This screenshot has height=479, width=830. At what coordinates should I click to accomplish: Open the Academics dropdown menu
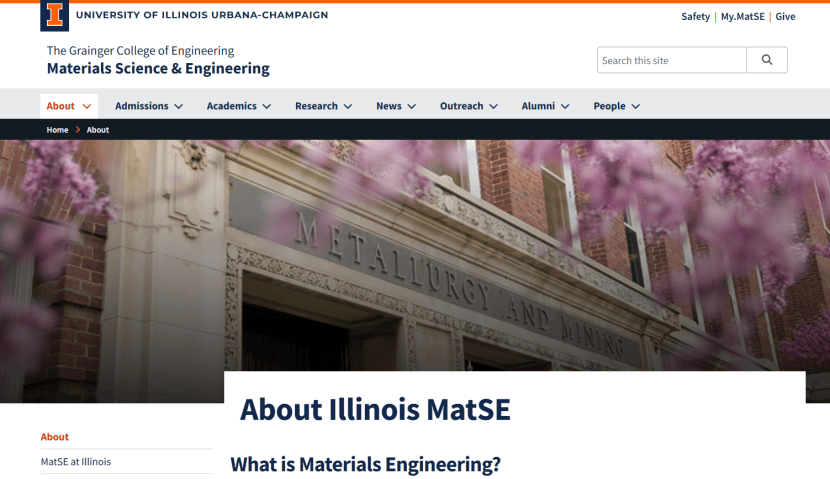tap(240, 106)
